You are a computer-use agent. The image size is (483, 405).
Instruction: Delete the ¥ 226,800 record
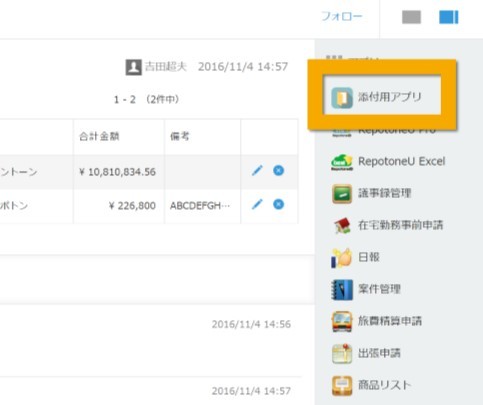279,204
